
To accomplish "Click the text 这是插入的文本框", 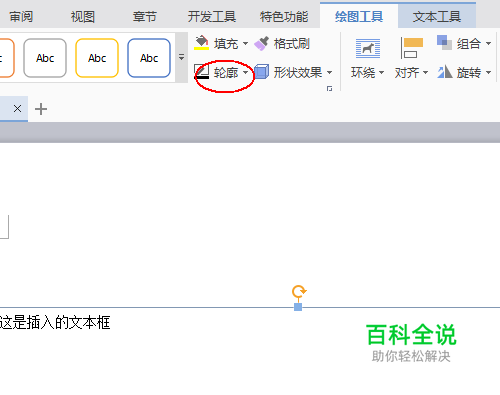I will (55, 323).
